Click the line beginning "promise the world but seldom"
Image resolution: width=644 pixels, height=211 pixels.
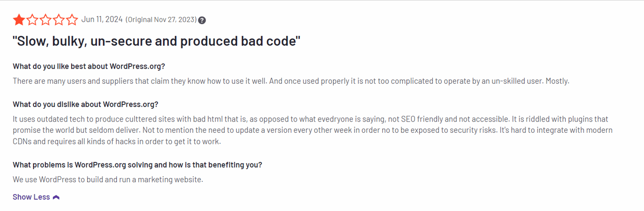point(313,130)
